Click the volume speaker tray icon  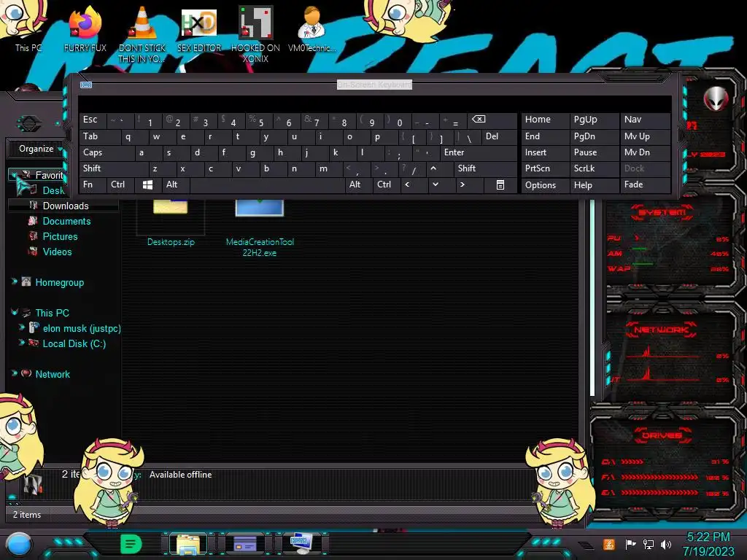coord(666,544)
